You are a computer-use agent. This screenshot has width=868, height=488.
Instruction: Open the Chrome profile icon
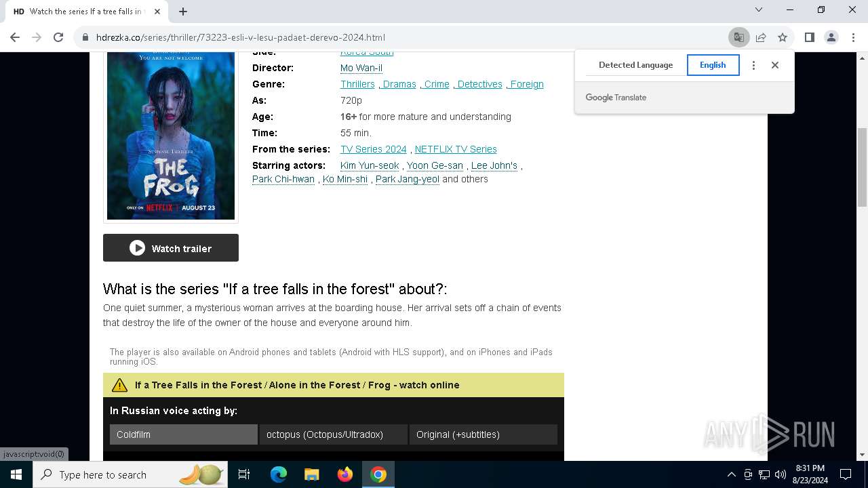point(831,37)
